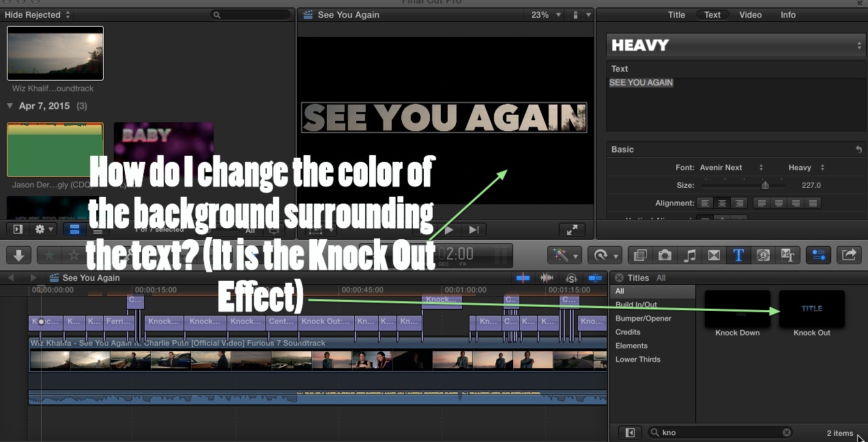Open the viewer display options switch menu

point(581,14)
